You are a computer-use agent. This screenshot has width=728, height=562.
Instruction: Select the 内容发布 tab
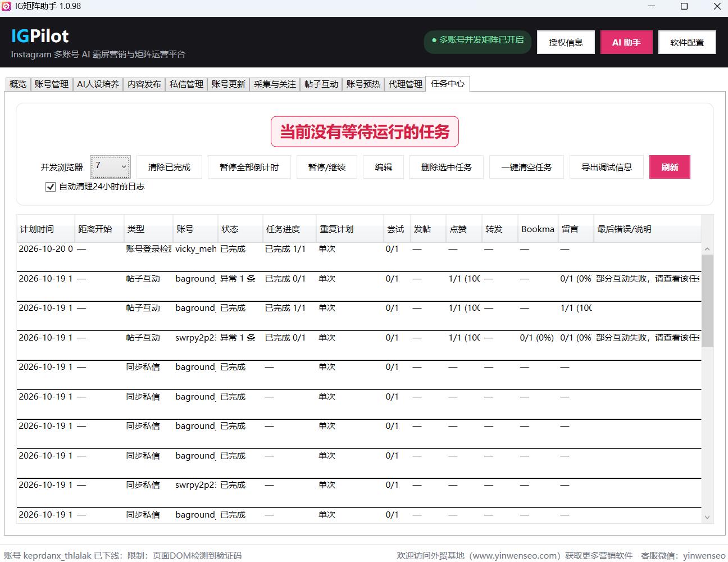144,84
